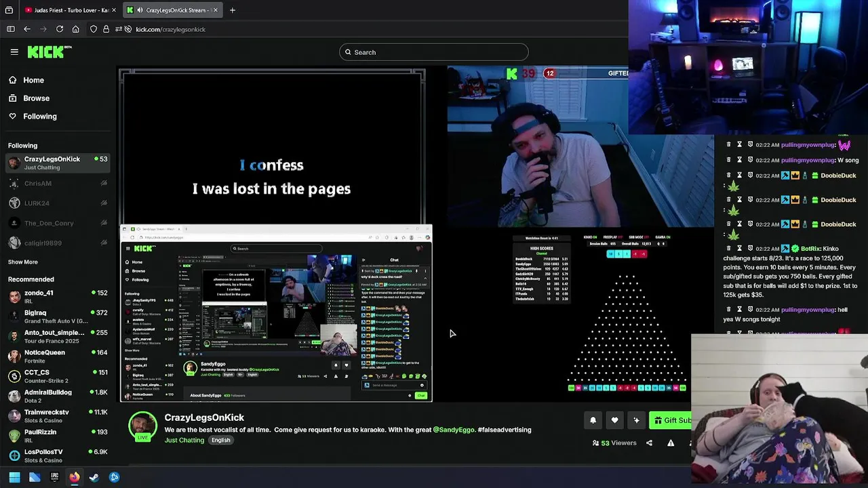Click the Kick logo
Screen dimensions: 868x488
(49, 52)
